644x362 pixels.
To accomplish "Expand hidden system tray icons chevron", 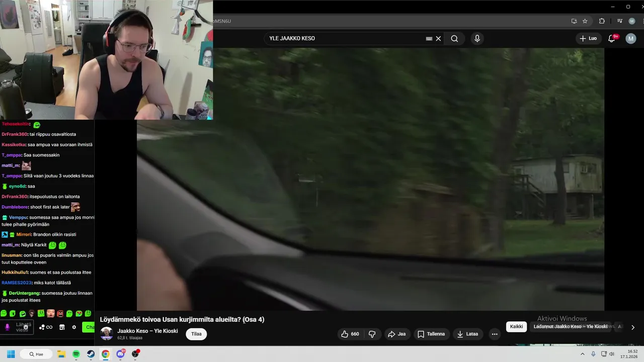I will pyautogui.click(x=583, y=354).
